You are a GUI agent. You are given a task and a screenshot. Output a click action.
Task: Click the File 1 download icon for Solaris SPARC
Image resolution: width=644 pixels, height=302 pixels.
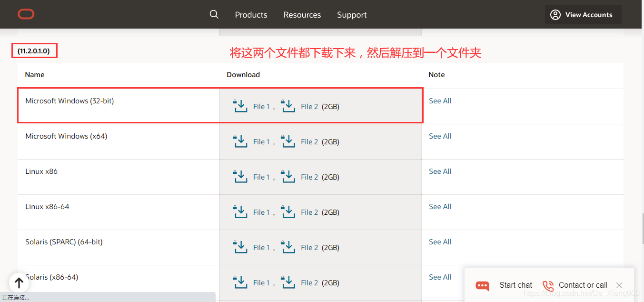(x=240, y=247)
